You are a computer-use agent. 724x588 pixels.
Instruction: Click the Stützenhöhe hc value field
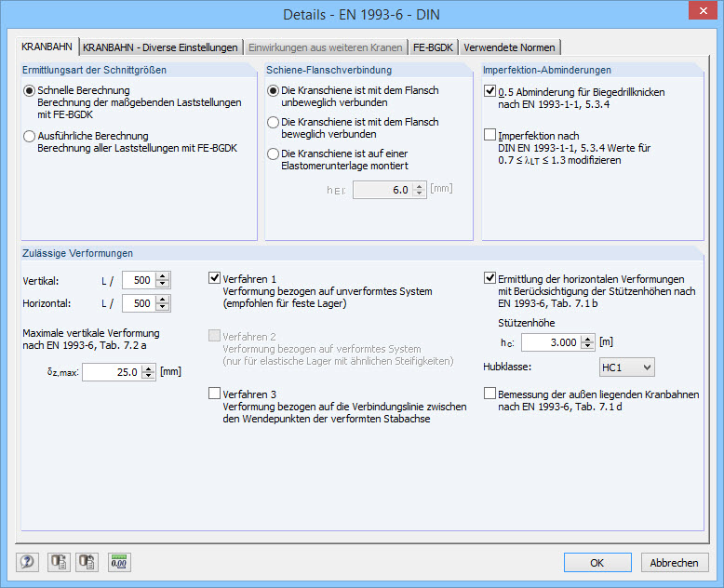tap(551, 342)
